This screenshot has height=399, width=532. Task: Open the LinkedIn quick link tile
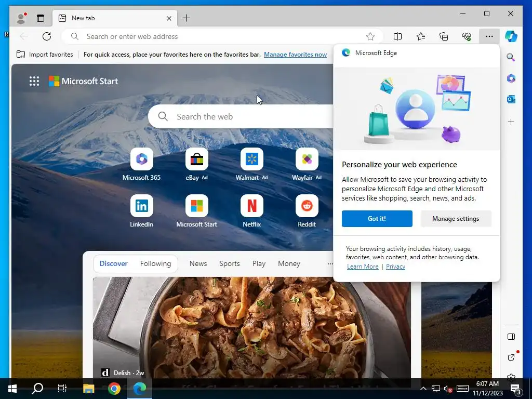pyautogui.click(x=141, y=211)
